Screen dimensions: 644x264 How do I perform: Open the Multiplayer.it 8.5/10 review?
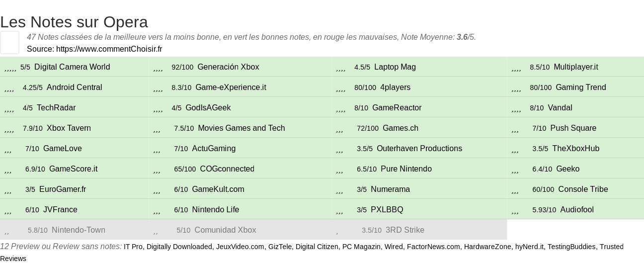click(x=576, y=67)
